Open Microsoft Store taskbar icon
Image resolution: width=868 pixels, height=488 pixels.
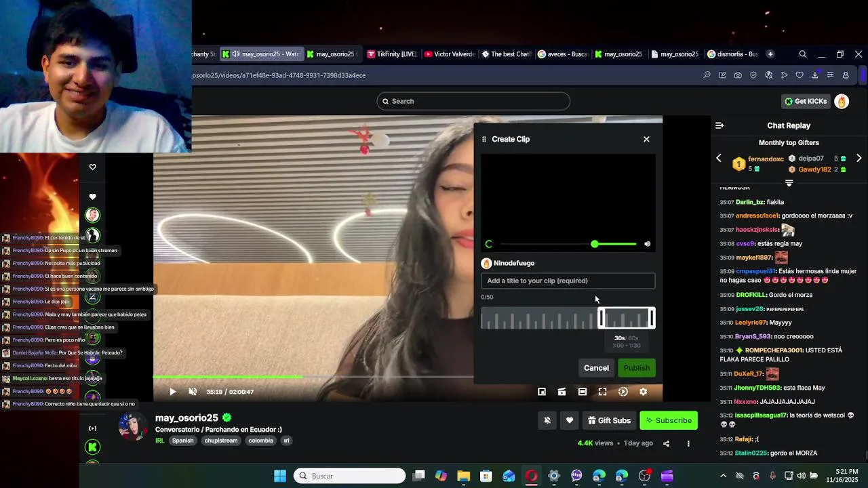click(x=486, y=476)
